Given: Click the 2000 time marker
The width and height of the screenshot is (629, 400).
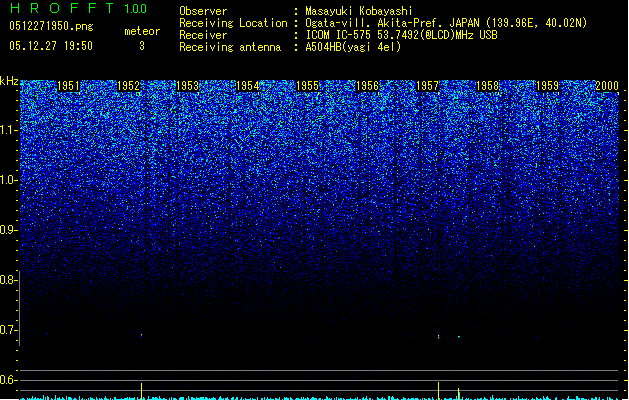Looking at the screenshot, I should click(x=607, y=86).
